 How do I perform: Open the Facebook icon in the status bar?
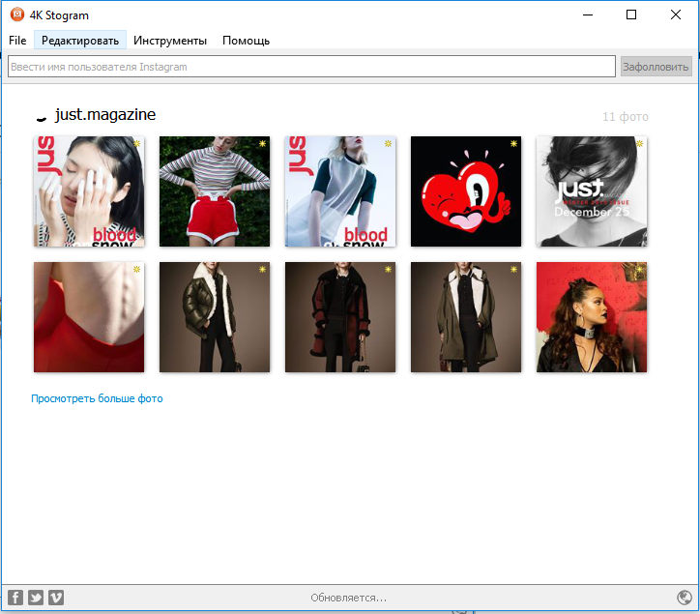15,597
